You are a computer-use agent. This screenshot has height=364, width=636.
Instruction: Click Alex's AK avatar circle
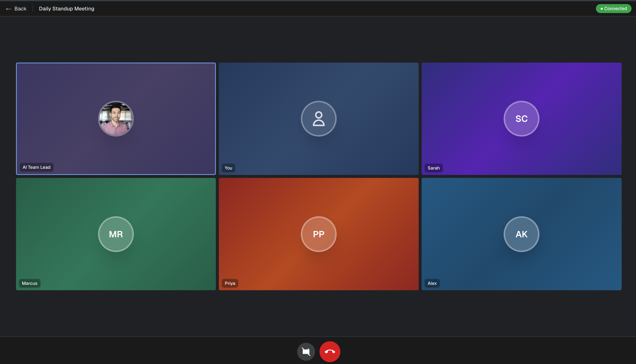521,234
